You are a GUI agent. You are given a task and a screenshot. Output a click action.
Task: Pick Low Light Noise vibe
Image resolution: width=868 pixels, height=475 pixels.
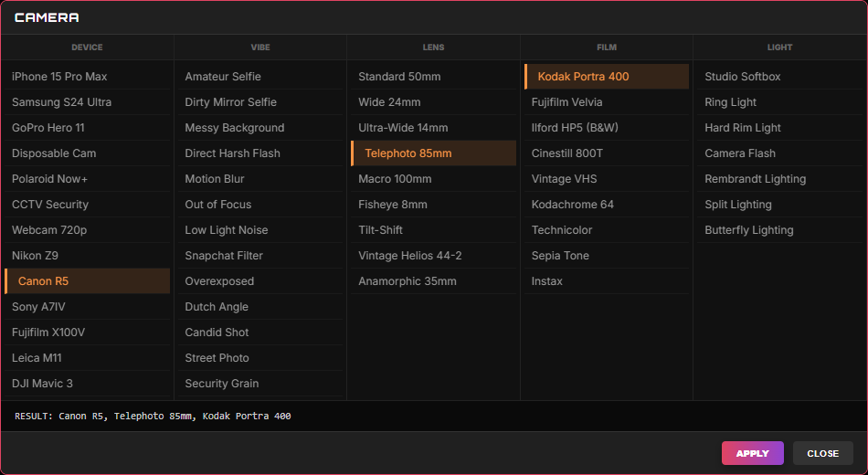[x=260, y=230]
